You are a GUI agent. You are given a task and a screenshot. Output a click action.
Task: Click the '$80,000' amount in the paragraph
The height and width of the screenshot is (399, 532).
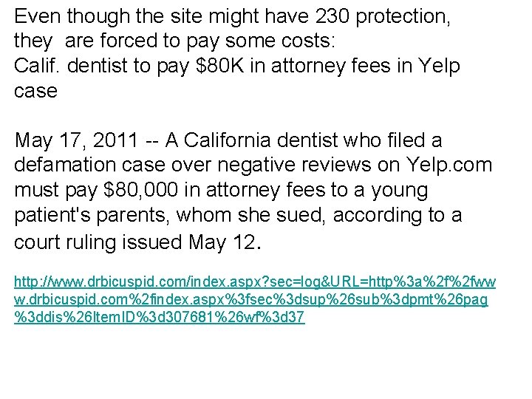pyautogui.click(x=140, y=190)
